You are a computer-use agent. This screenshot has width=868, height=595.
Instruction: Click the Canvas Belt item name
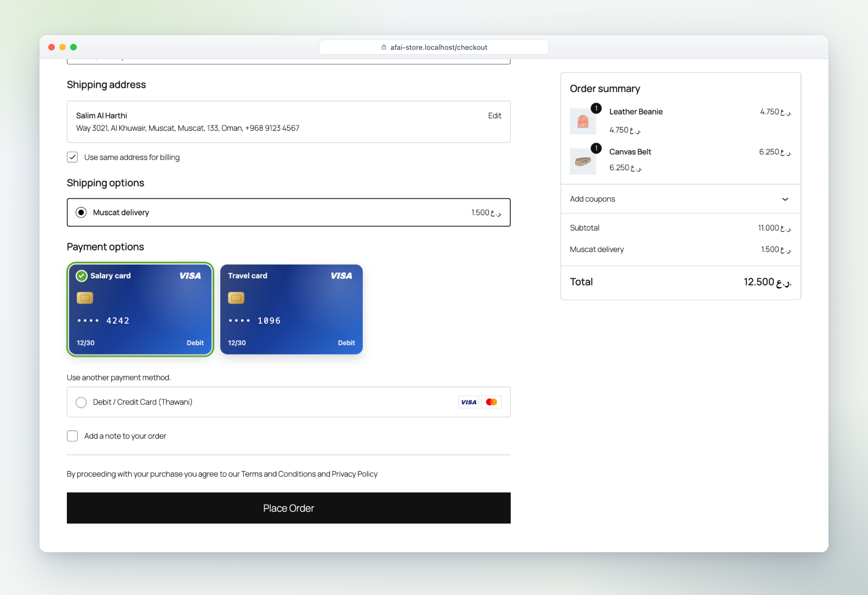630,152
